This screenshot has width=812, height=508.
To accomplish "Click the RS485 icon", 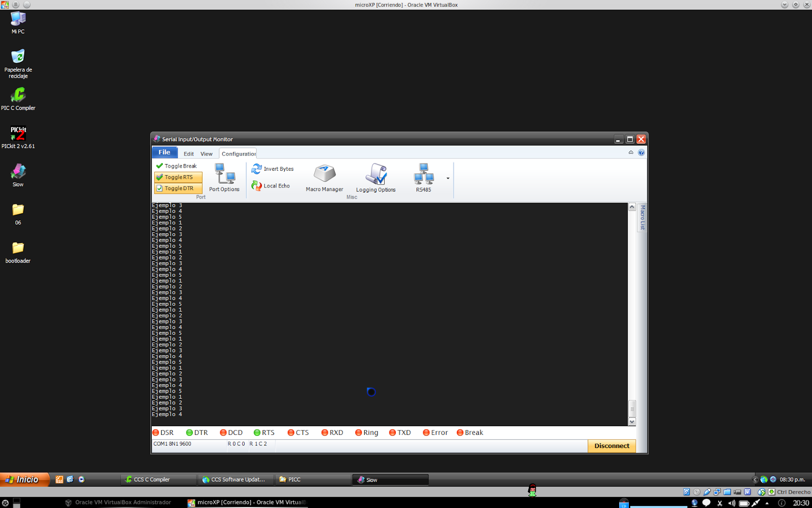I will click(423, 174).
